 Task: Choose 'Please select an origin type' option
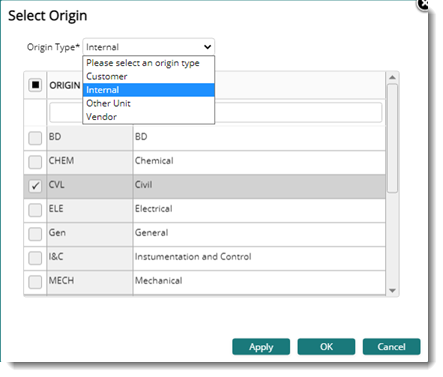[148, 63]
